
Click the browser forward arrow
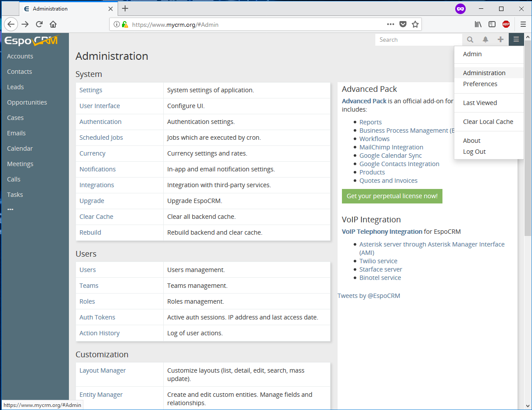coord(25,25)
